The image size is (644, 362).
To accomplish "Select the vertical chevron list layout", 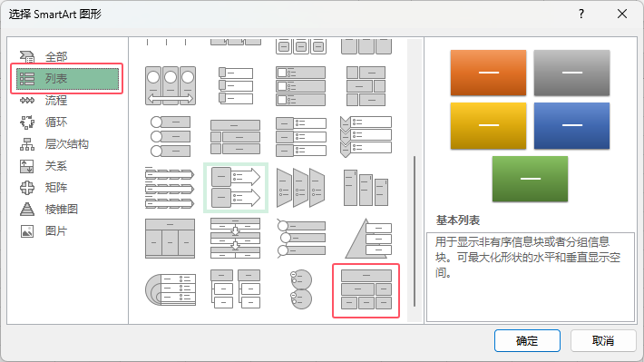I will (366, 136).
